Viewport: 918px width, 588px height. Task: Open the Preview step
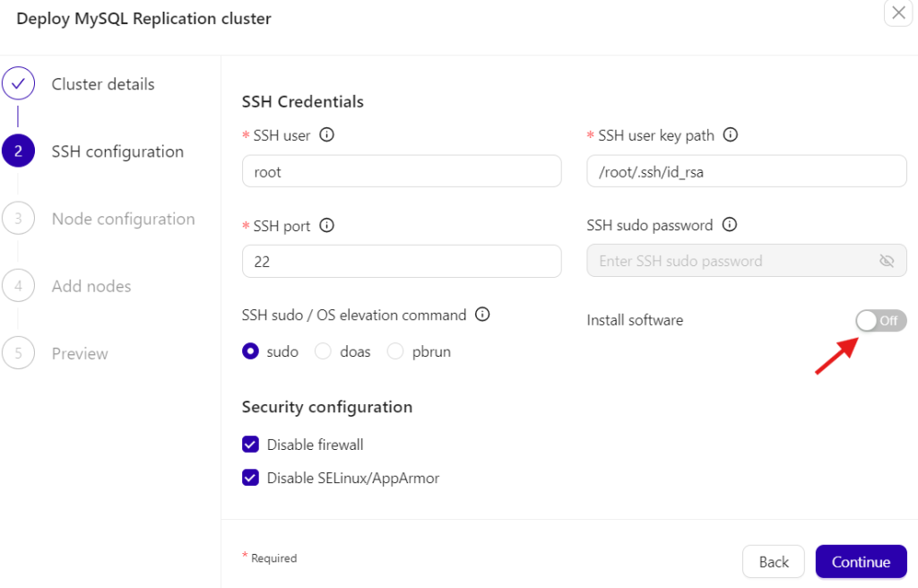[80, 353]
